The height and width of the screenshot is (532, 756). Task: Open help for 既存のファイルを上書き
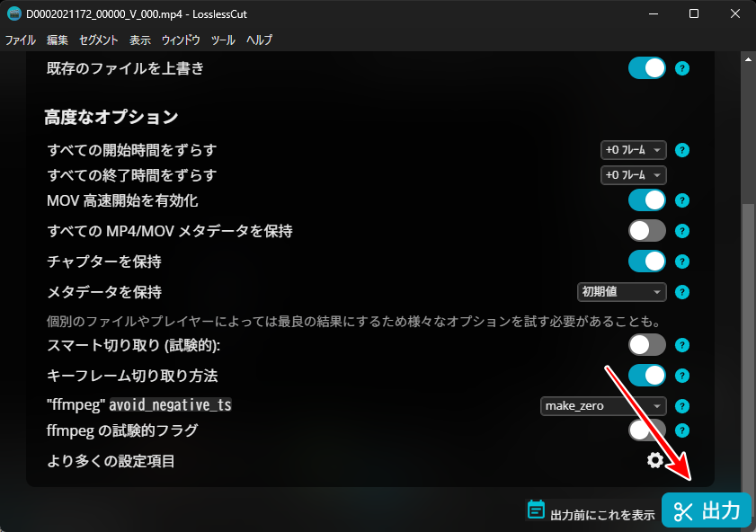[x=681, y=68]
